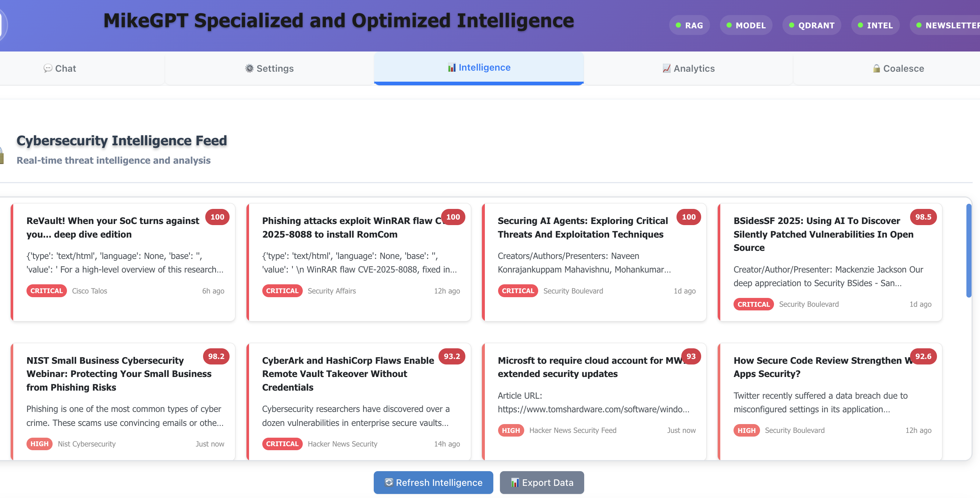Open the ReVault SoC deep dive article
This screenshot has height=498, width=980.
[x=113, y=228]
